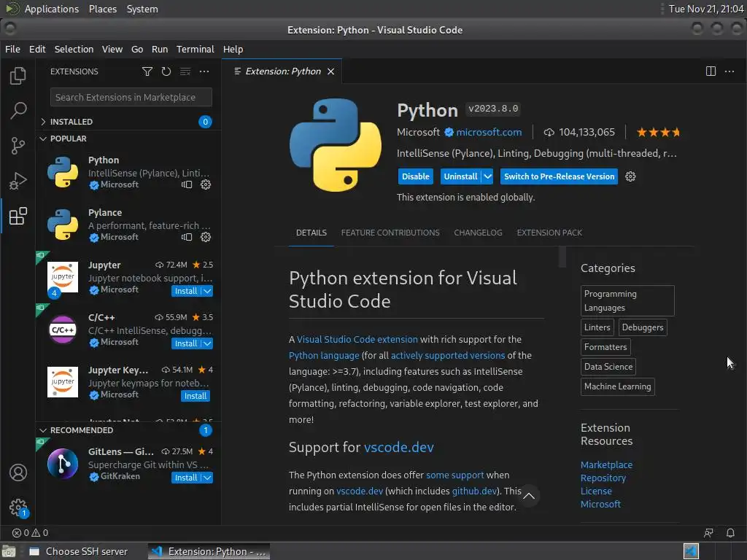Image resolution: width=747 pixels, height=560 pixels.
Task: Open the microsoft.com publisher link
Action: [x=489, y=133]
